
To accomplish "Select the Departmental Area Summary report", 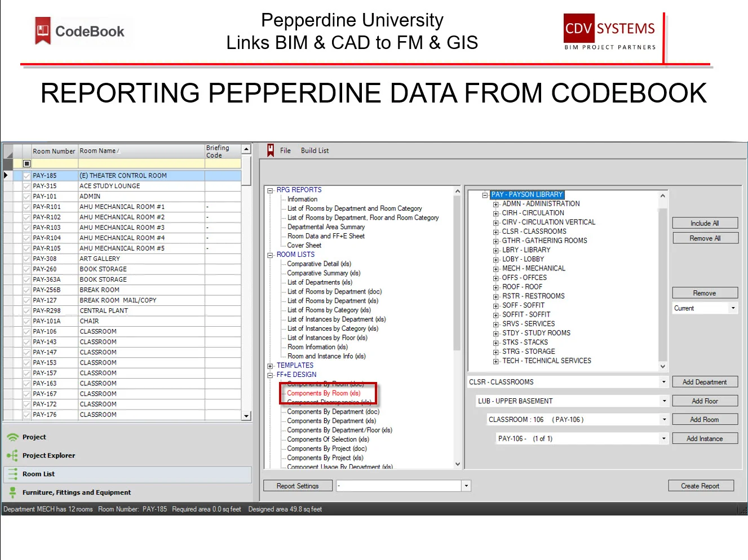I will click(x=326, y=227).
